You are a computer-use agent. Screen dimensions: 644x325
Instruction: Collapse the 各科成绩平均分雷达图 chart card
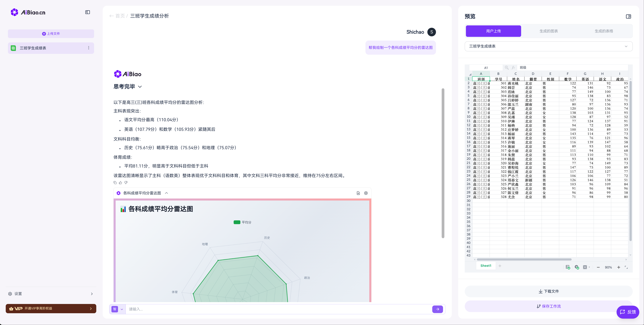pos(166,193)
